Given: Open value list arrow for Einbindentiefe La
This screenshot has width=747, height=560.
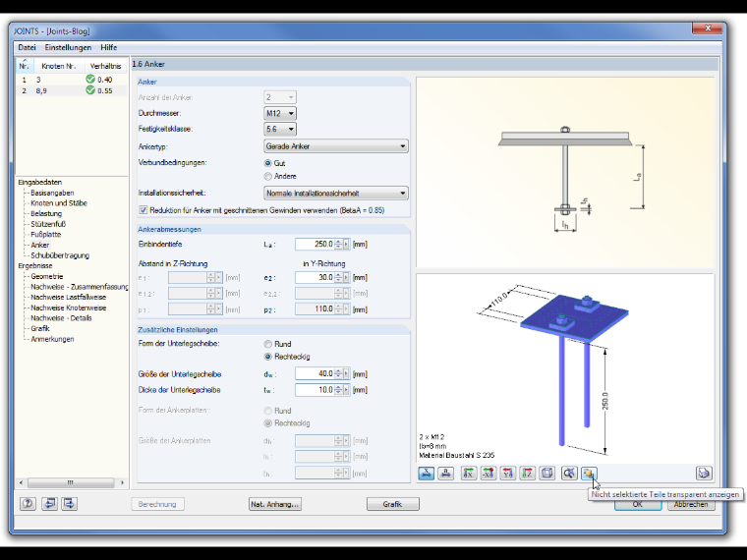Looking at the screenshot, I should (346, 245).
